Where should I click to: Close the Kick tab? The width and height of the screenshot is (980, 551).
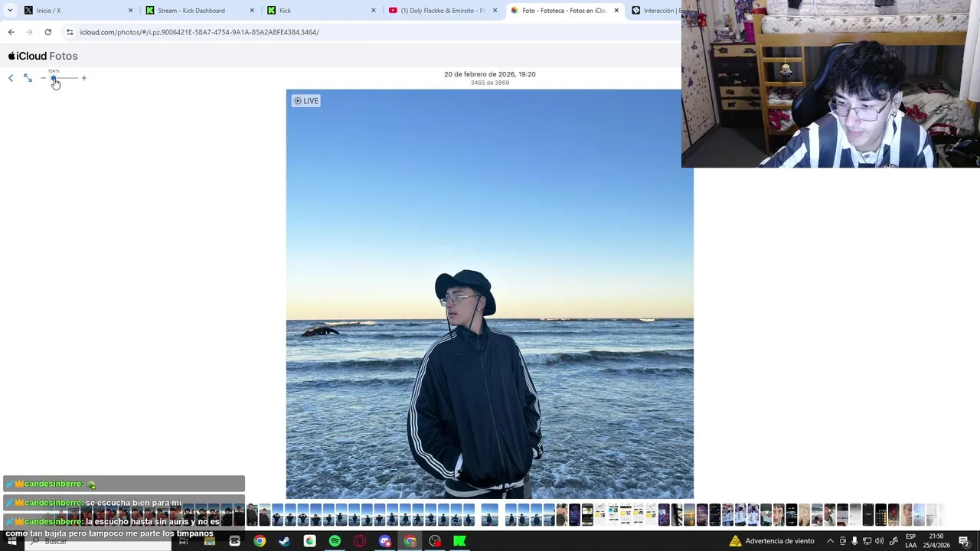coord(374,11)
